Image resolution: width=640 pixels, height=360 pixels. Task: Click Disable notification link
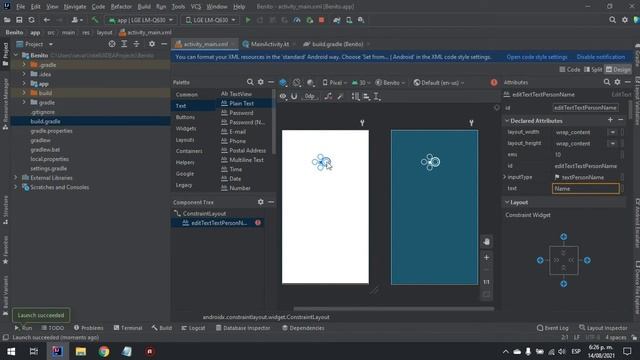pos(601,57)
